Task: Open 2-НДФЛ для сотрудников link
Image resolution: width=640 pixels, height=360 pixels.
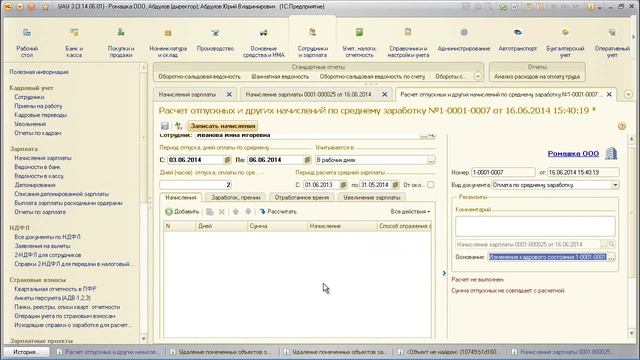Action: (48, 255)
